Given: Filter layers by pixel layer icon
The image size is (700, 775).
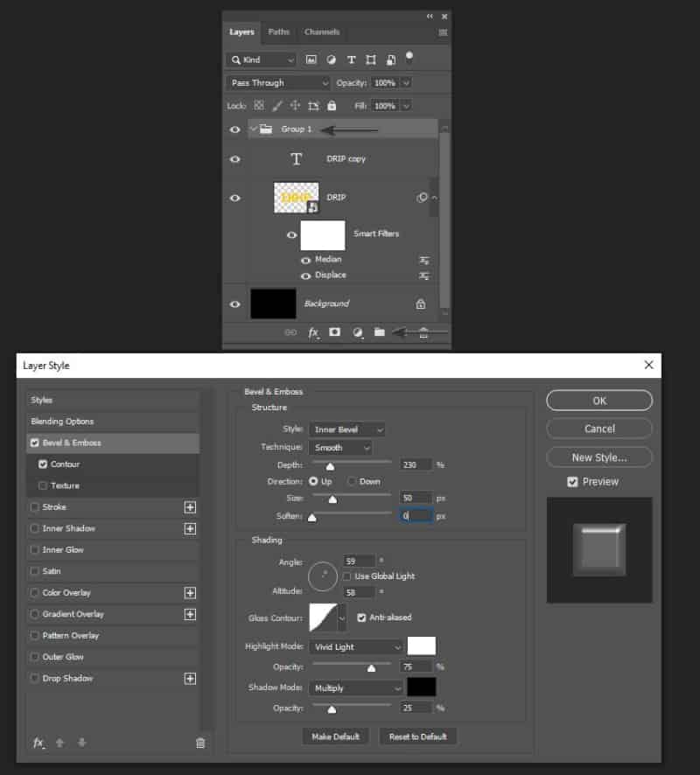Looking at the screenshot, I should click(311, 59).
